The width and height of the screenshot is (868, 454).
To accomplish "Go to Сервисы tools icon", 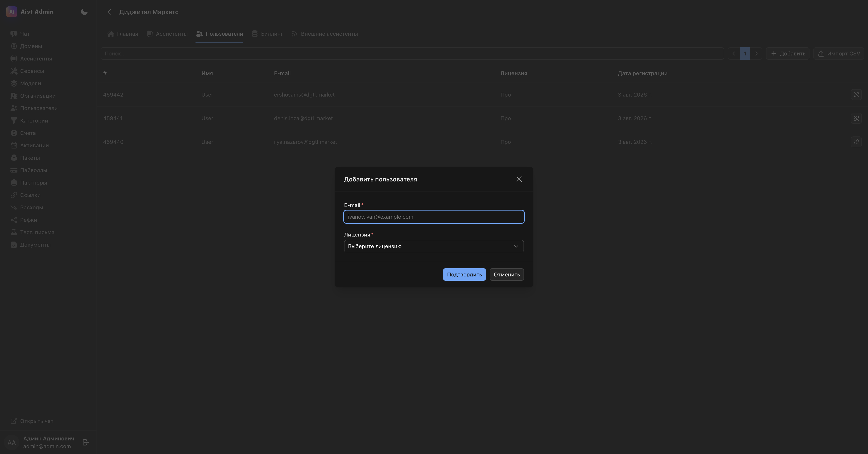I will tap(14, 71).
